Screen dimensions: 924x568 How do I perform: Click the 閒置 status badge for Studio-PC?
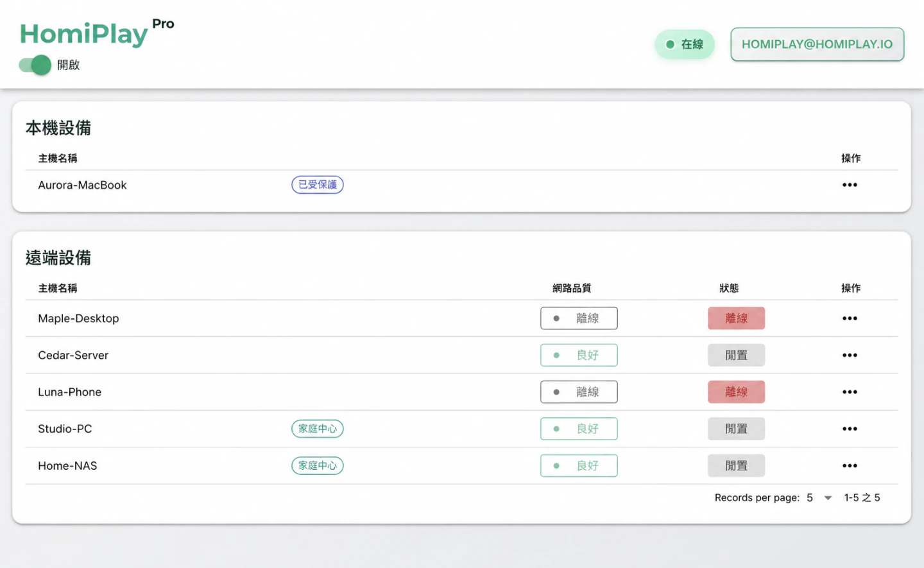[736, 429]
